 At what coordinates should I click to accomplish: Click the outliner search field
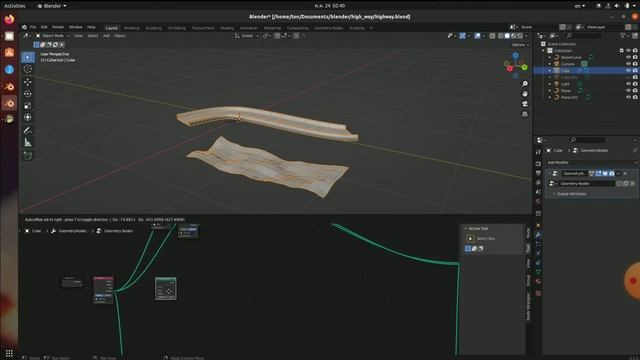coord(584,36)
